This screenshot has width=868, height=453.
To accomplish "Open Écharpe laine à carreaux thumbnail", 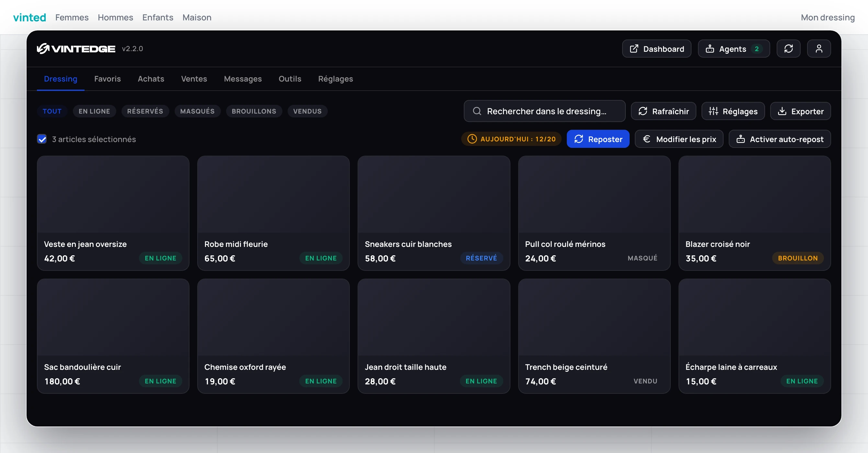I will point(754,317).
